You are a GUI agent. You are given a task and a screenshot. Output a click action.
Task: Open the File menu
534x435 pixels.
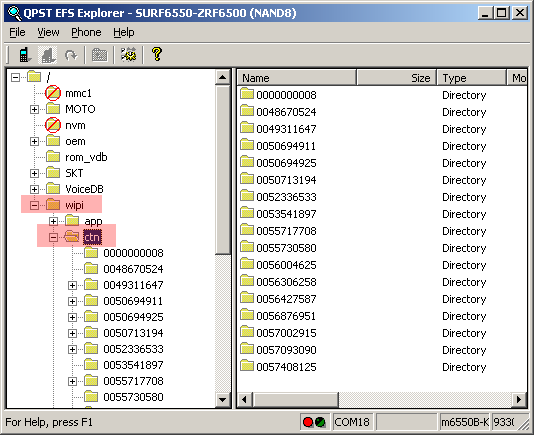pos(17,32)
